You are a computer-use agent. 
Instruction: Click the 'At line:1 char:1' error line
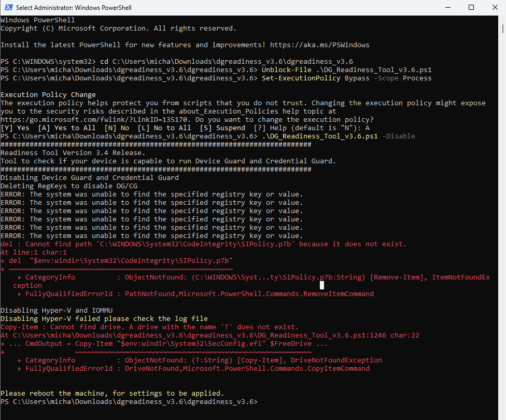click(x=34, y=253)
